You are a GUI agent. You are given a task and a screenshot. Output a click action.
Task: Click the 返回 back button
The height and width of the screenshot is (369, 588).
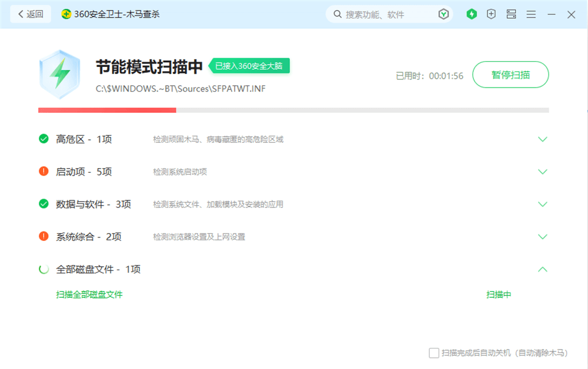[30, 14]
